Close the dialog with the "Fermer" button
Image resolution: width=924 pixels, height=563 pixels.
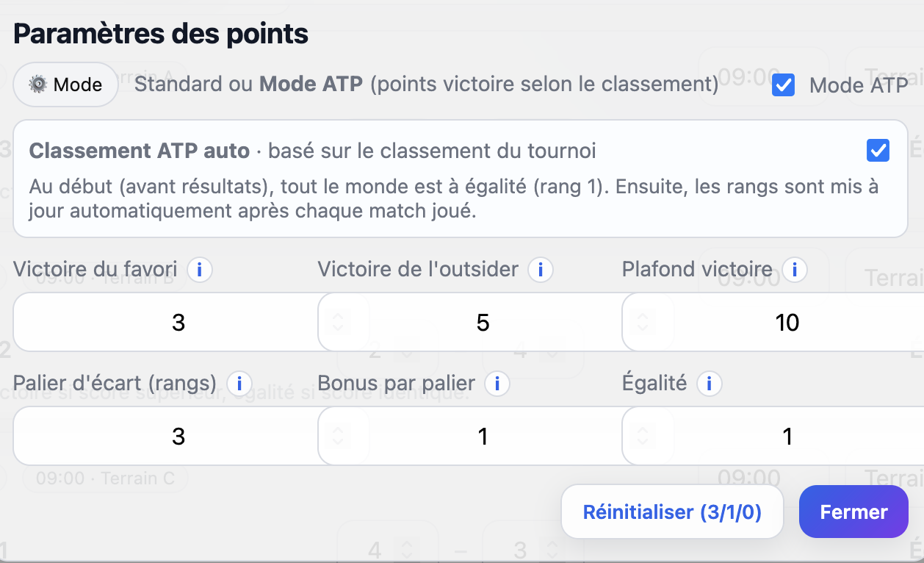[x=853, y=511]
